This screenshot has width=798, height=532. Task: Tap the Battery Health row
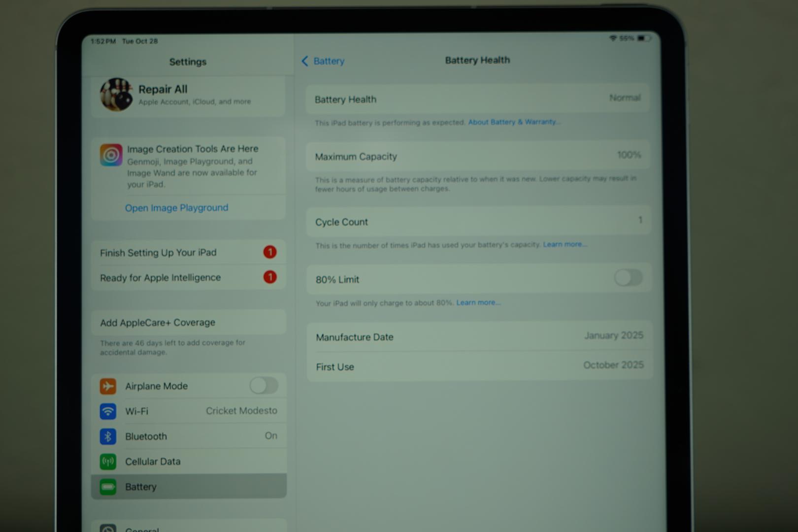[x=477, y=99]
